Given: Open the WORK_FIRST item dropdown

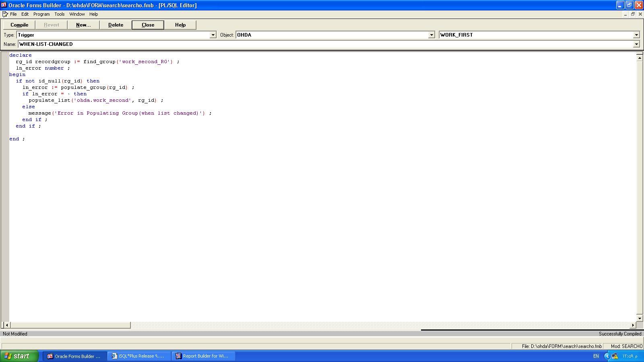Looking at the screenshot, I should [636, 35].
